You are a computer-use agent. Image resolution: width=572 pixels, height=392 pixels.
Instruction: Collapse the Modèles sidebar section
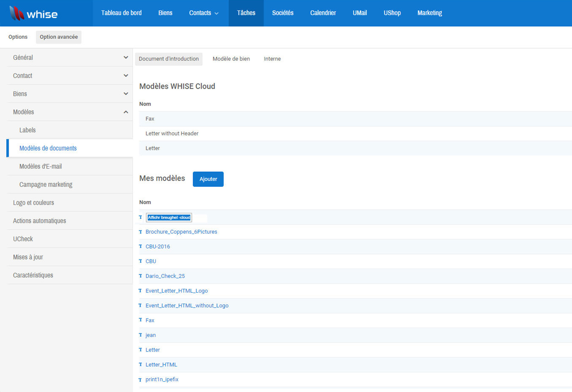pos(126,112)
